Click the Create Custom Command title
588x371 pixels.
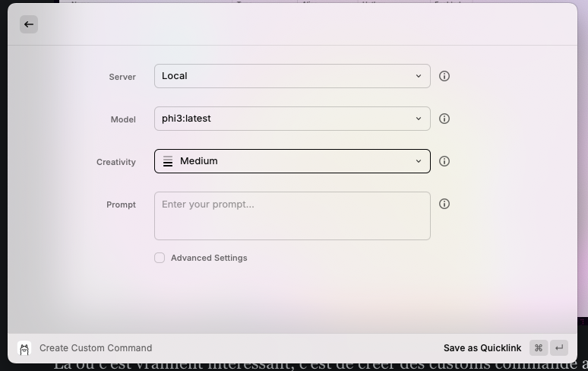tap(96, 347)
